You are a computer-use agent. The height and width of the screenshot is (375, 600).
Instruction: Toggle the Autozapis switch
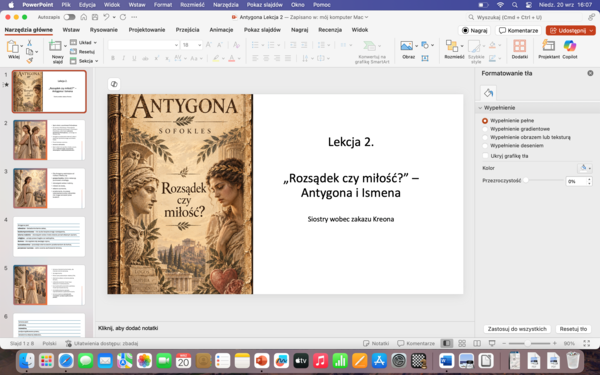tap(69, 17)
